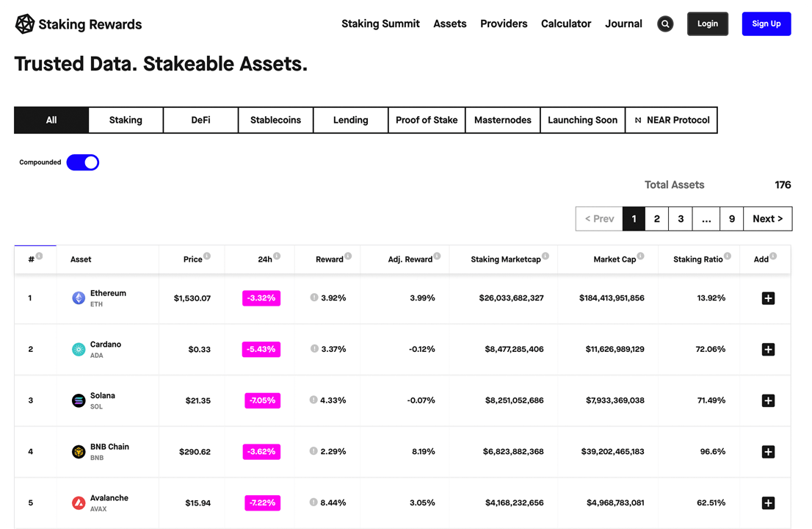This screenshot has width=812, height=529.
Task: Open the ellipsis pagination page selector
Action: (706, 219)
